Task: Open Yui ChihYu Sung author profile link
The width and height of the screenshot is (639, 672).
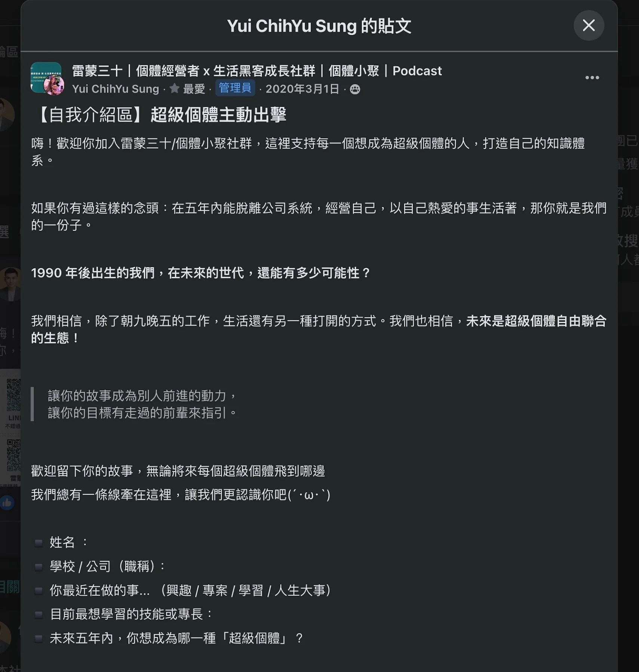Action: pyautogui.click(x=115, y=89)
